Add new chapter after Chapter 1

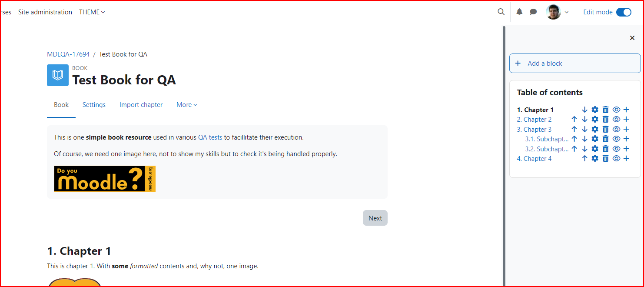coord(626,110)
